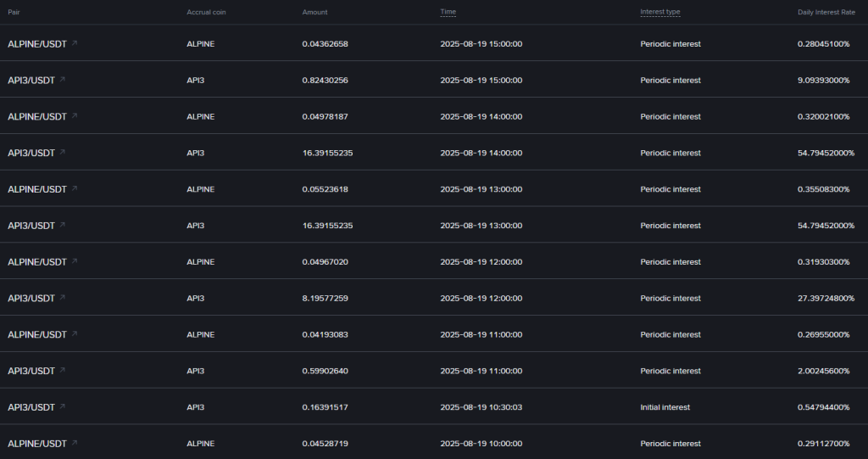Open external link icon for API3/USDT Initial interest row
Screen dimensions: 868x459
click(x=62, y=406)
